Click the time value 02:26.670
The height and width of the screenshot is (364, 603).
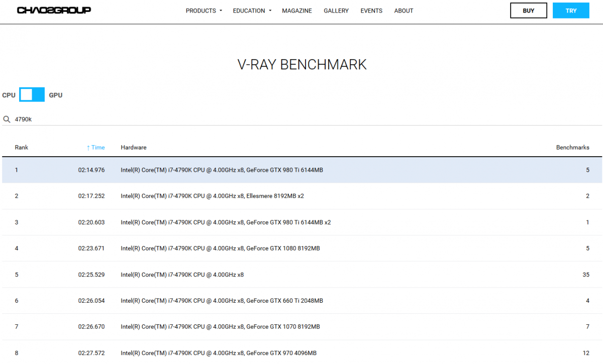tap(91, 327)
